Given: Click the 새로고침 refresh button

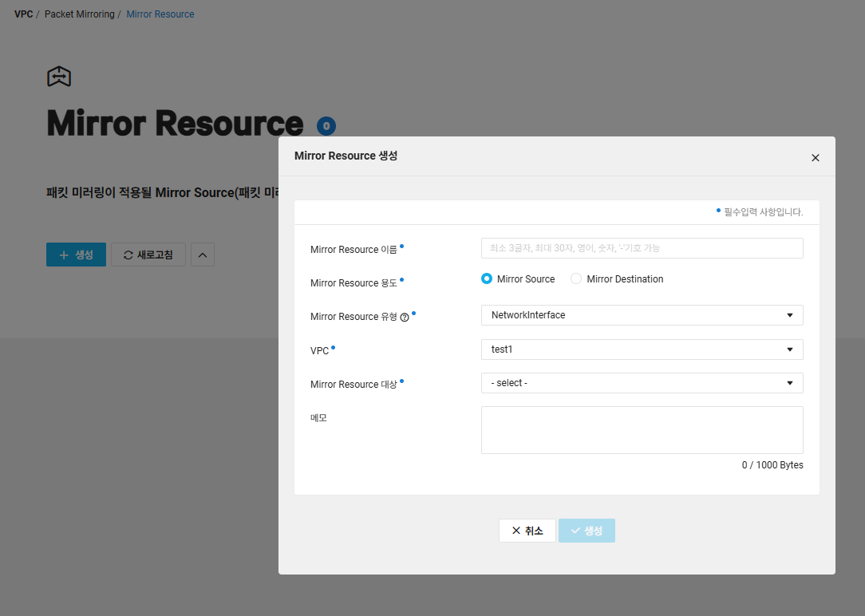Looking at the screenshot, I should pos(148,255).
